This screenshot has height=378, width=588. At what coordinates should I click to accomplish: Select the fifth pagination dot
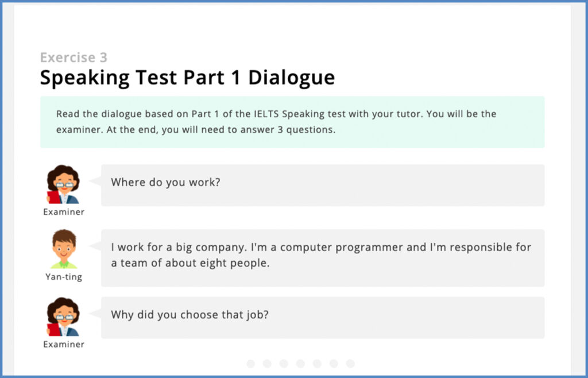coord(317,364)
